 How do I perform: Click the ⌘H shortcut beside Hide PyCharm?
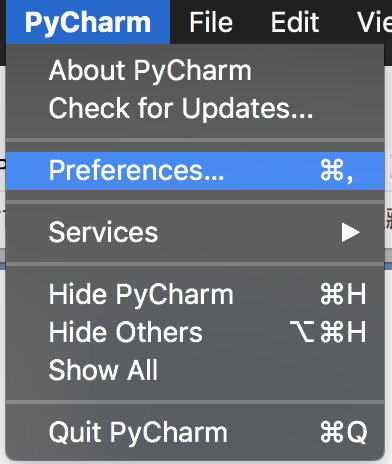[x=343, y=294]
